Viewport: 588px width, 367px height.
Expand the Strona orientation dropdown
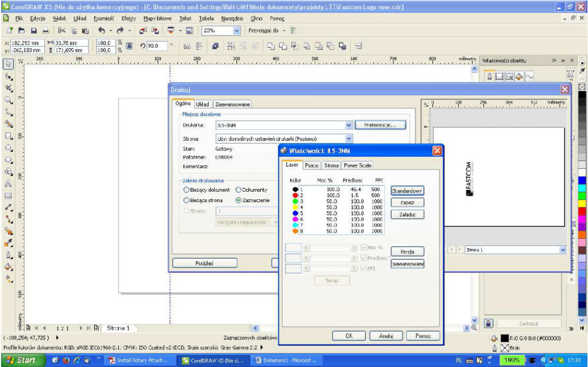348,138
